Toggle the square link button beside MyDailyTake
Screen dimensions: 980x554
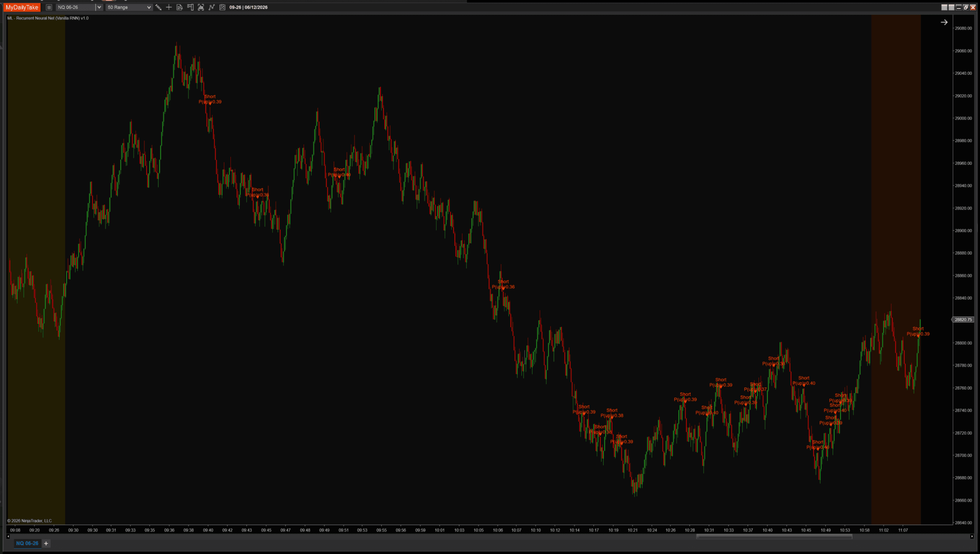[49, 7]
